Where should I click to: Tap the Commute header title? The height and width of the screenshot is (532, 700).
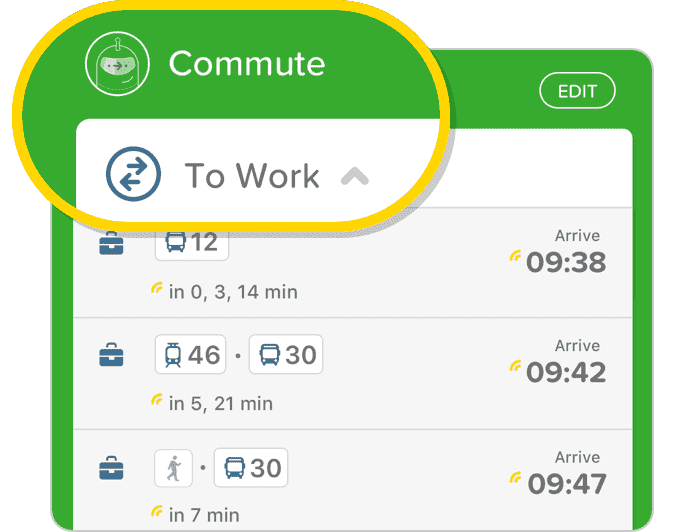[x=247, y=64]
